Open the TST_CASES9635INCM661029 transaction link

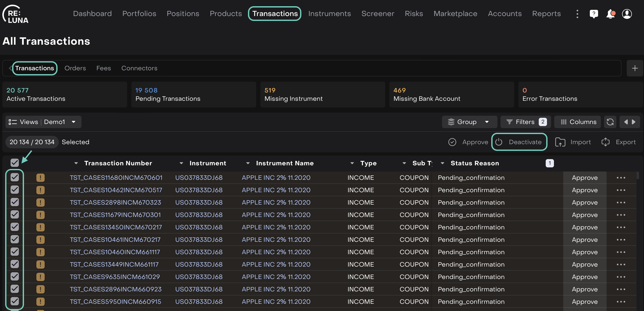tap(115, 277)
